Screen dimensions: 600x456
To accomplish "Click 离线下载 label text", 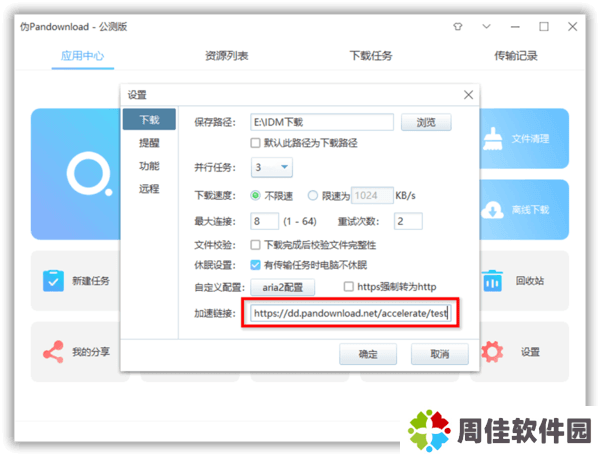I will click(x=531, y=210).
